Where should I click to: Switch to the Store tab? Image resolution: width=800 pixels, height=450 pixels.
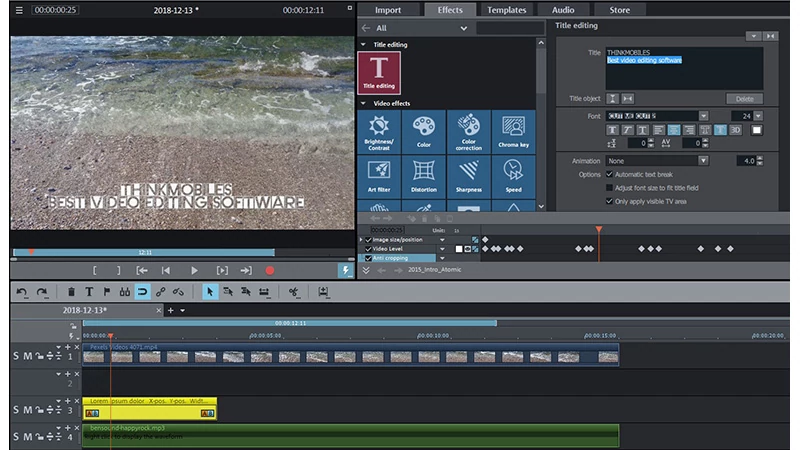coord(619,10)
